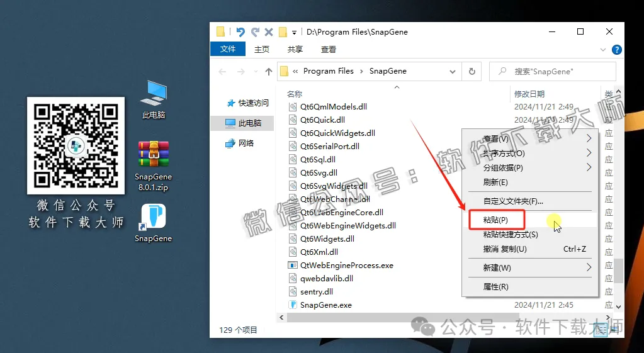Select file Qt6Widgets.dll
Viewport: 644px width, 353px height.
[327, 239]
